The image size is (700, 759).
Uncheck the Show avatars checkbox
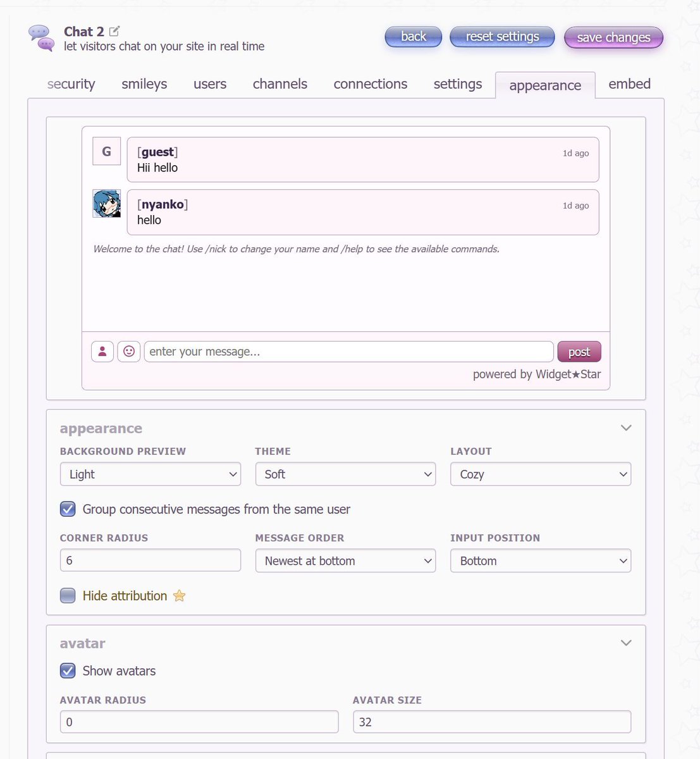point(68,671)
